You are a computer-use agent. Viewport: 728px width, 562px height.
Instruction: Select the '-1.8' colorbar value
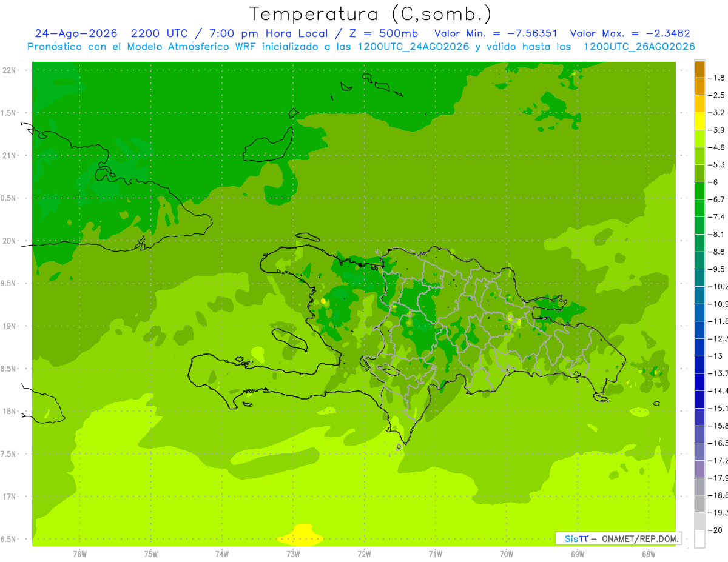716,78
